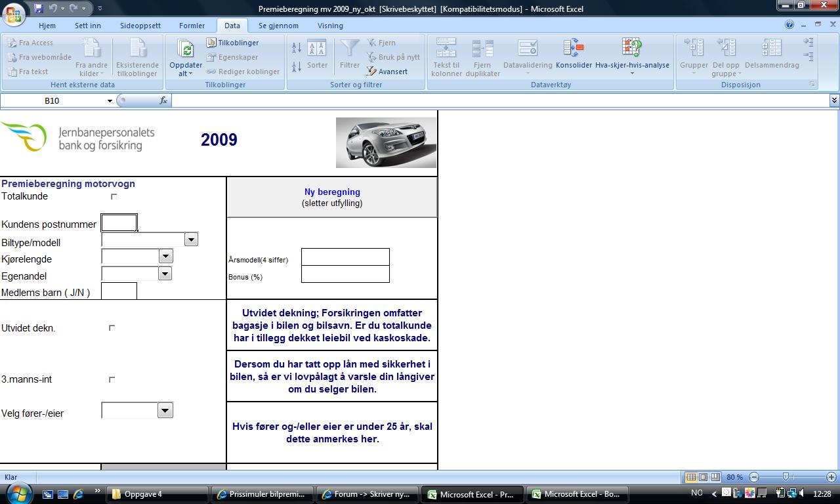Open Eksisterende tilkoblinger
This screenshot has width=840, height=504.
coord(137,57)
